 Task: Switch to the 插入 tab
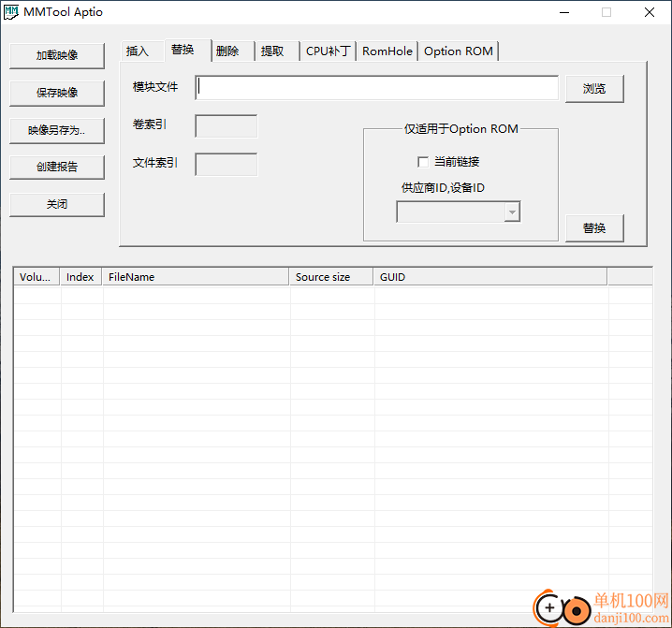click(142, 51)
